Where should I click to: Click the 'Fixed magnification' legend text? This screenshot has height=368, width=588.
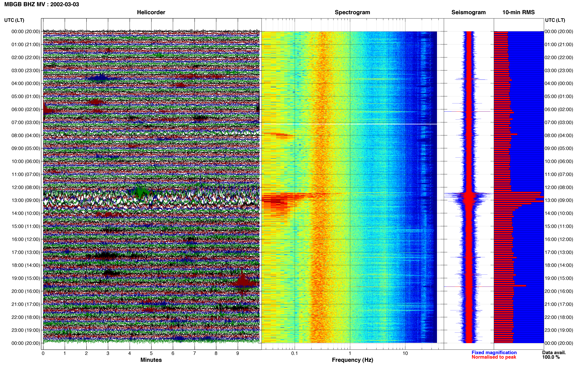[x=494, y=352]
